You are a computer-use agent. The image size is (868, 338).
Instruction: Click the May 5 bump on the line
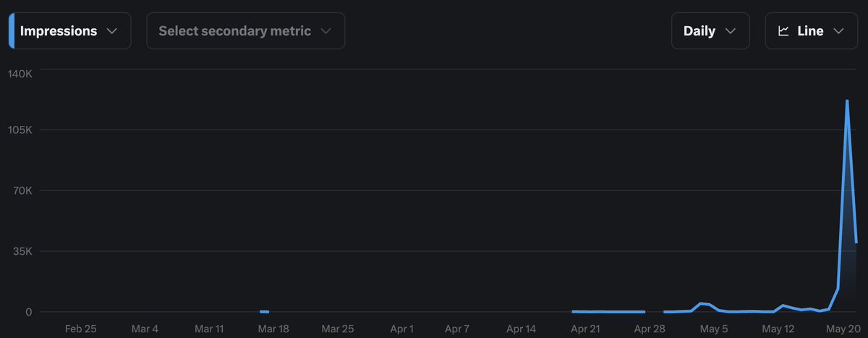[x=701, y=304]
